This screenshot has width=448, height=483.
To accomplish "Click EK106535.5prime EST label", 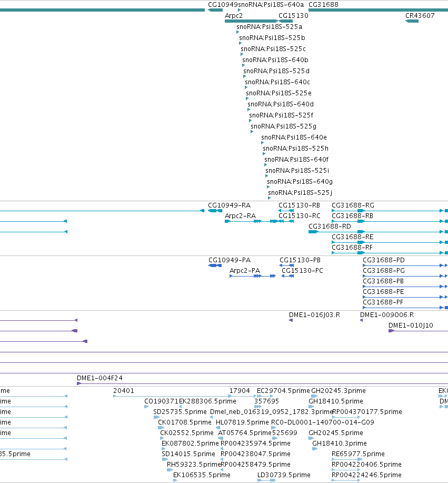I will [202, 475].
